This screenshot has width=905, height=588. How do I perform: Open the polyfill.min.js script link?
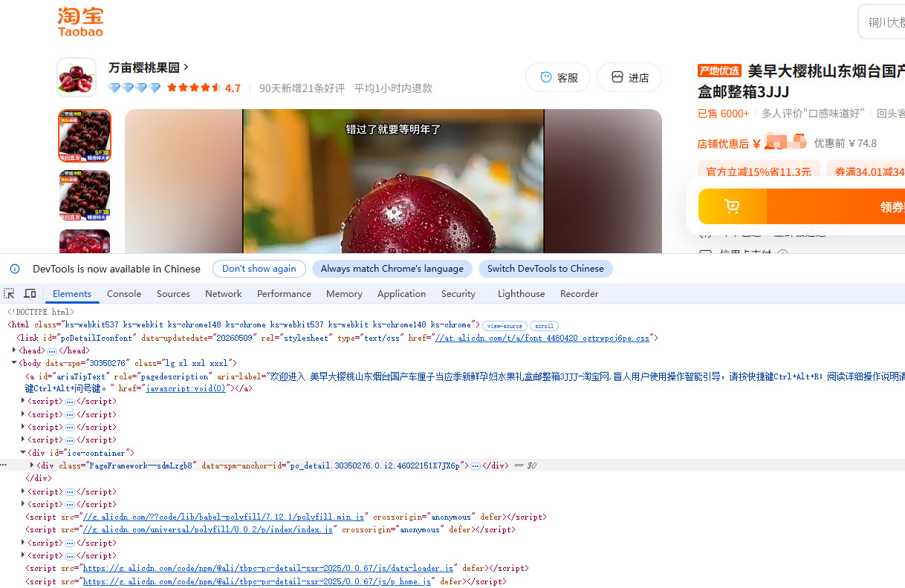224,517
